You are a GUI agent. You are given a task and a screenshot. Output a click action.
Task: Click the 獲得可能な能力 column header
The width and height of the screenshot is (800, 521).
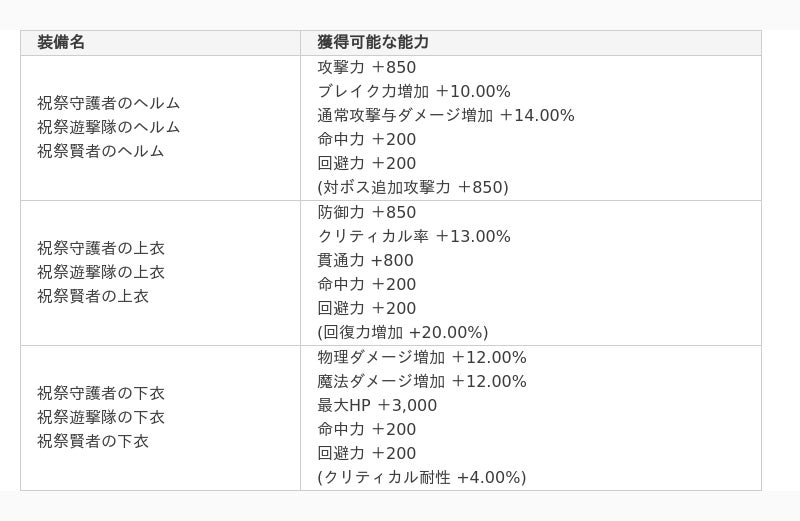[x=373, y=42]
